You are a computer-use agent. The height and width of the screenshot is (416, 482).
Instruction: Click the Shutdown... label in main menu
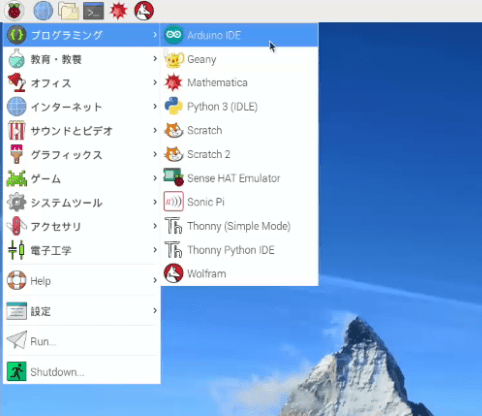coord(57,372)
